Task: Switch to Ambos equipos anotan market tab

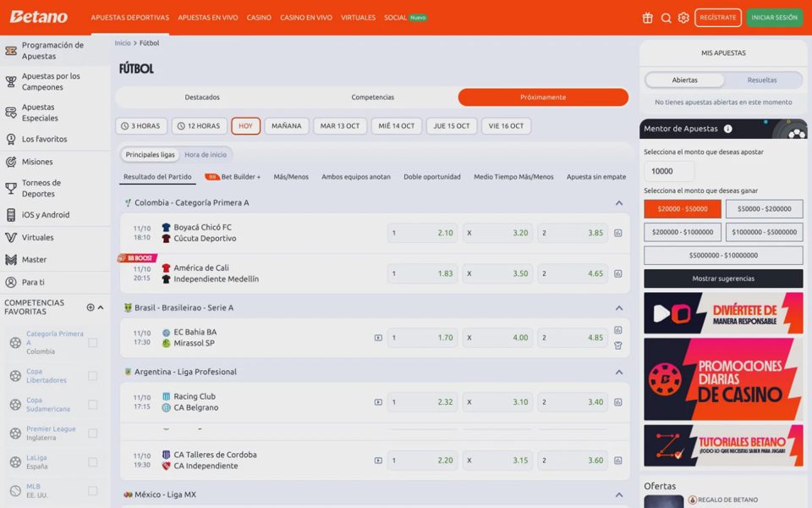Action: click(356, 177)
